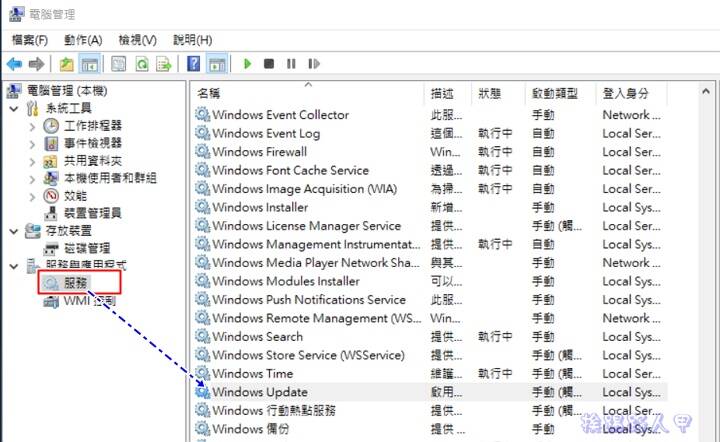Image resolution: width=720 pixels, height=442 pixels.
Task: Select 事件檢視器 in the tree
Action: [x=93, y=143]
